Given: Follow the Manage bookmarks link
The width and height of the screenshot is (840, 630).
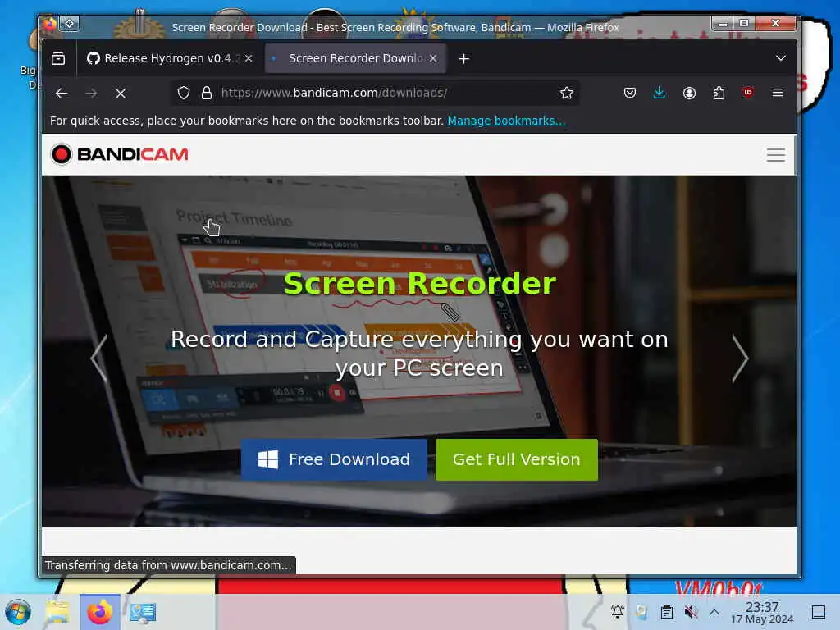Looking at the screenshot, I should [x=506, y=121].
